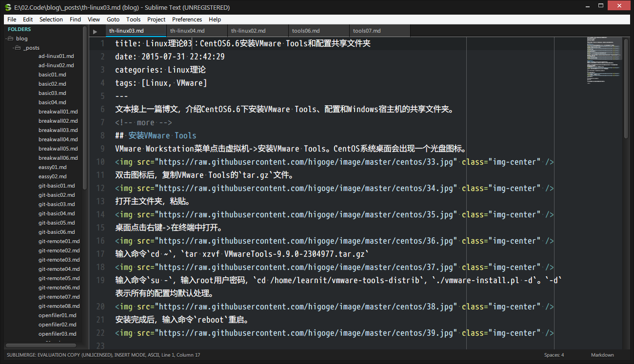Open git-remote05.md file
This screenshot has width=634, height=364.
click(x=59, y=278)
